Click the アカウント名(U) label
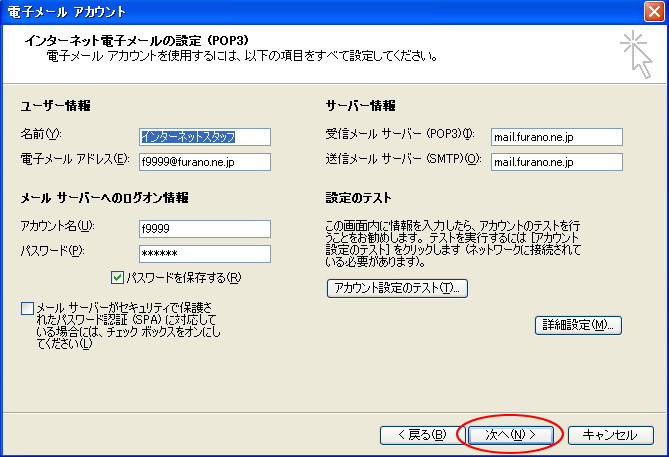Viewport: 669px width, 457px height. point(58,226)
